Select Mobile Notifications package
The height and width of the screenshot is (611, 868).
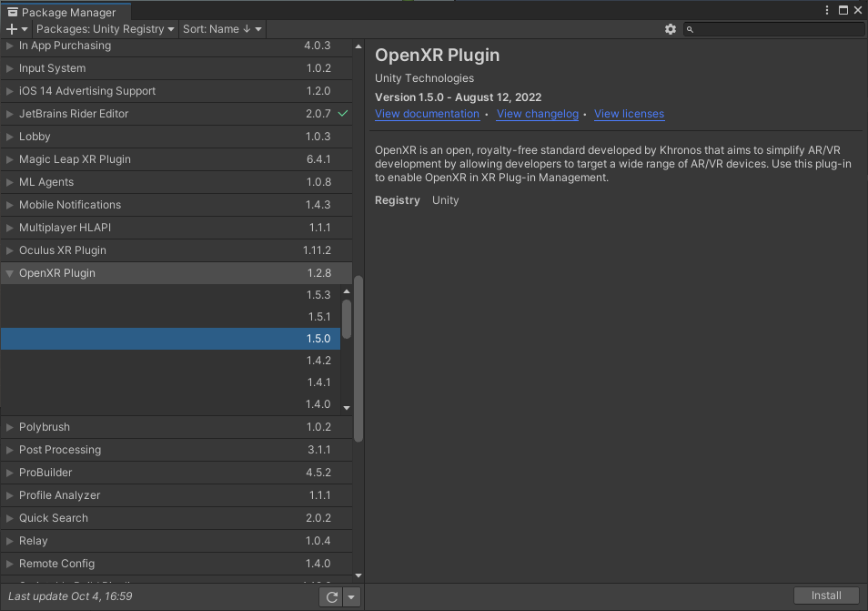pyautogui.click(x=176, y=205)
